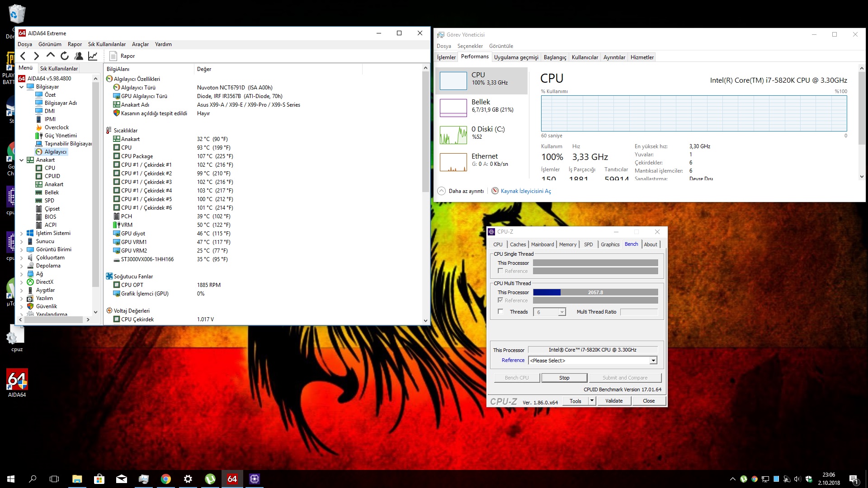This screenshot has height=488, width=868.
Task: Open the CPU-Z Tools dropdown arrow
Action: tap(591, 401)
